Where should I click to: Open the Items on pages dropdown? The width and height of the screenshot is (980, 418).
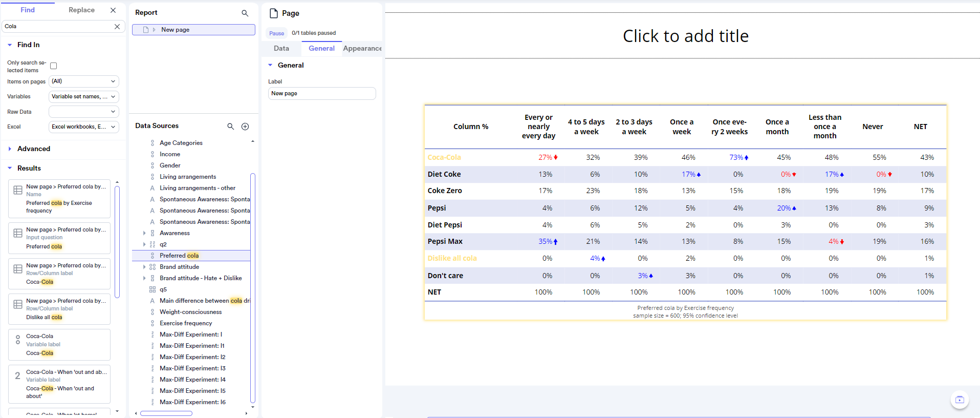tap(84, 81)
